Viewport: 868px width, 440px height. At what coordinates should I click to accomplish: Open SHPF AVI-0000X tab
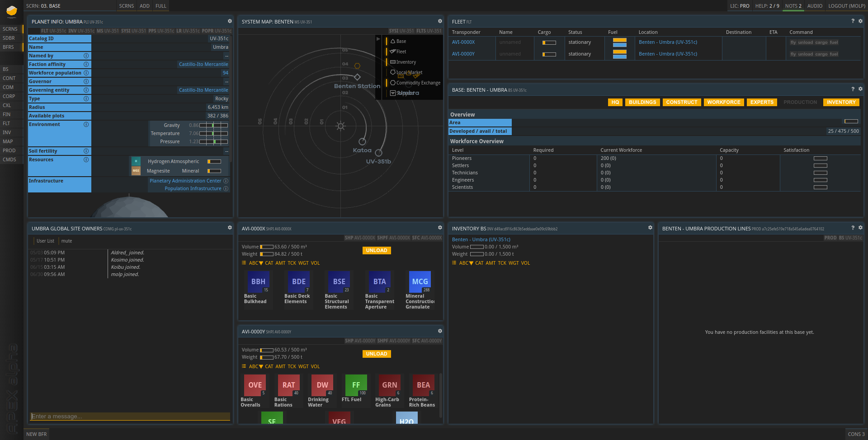coord(393,238)
